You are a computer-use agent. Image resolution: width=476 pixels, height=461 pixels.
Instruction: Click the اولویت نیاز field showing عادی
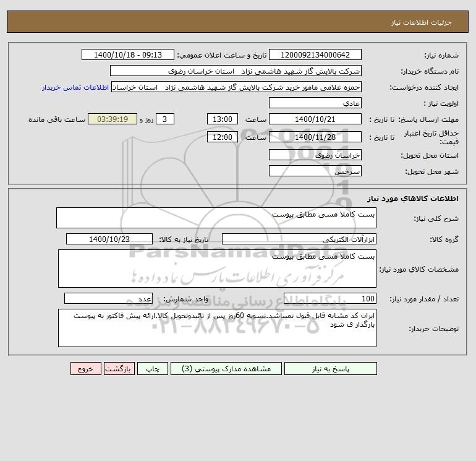(x=316, y=103)
